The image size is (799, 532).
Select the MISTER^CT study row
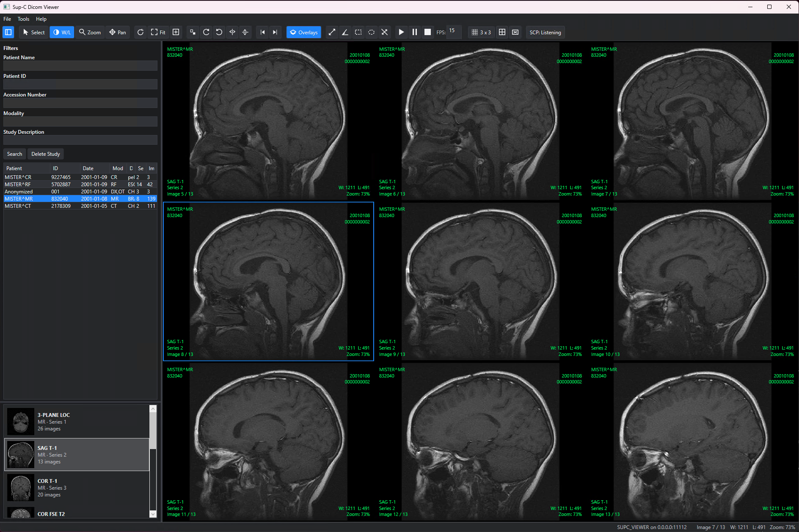coord(80,206)
